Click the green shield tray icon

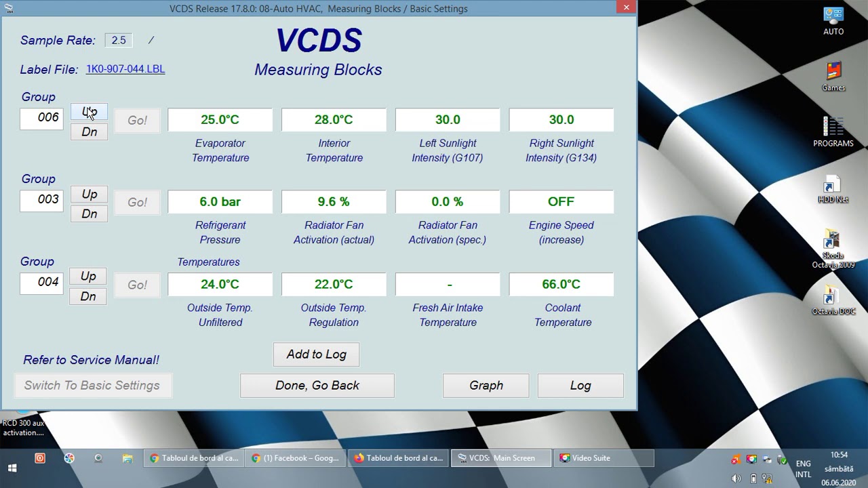[x=783, y=461]
